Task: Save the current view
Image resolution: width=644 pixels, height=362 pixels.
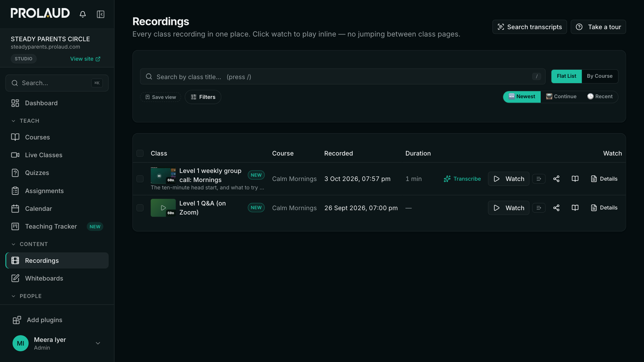Action: point(161,97)
